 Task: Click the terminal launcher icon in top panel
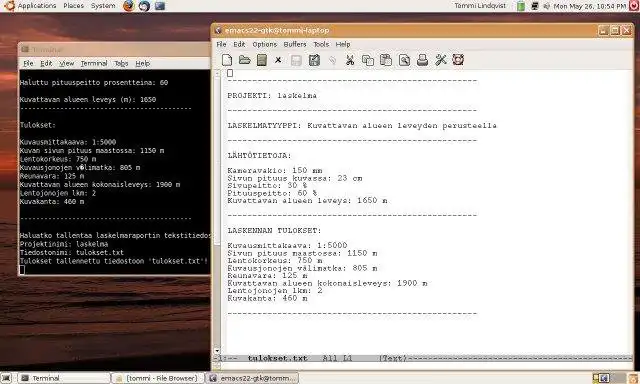point(160,6)
